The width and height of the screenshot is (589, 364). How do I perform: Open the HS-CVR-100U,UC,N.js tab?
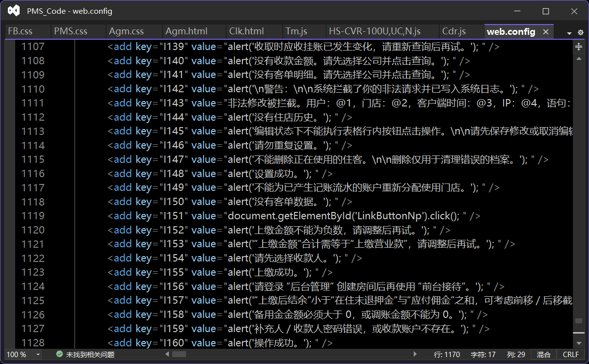[x=375, y=31]
